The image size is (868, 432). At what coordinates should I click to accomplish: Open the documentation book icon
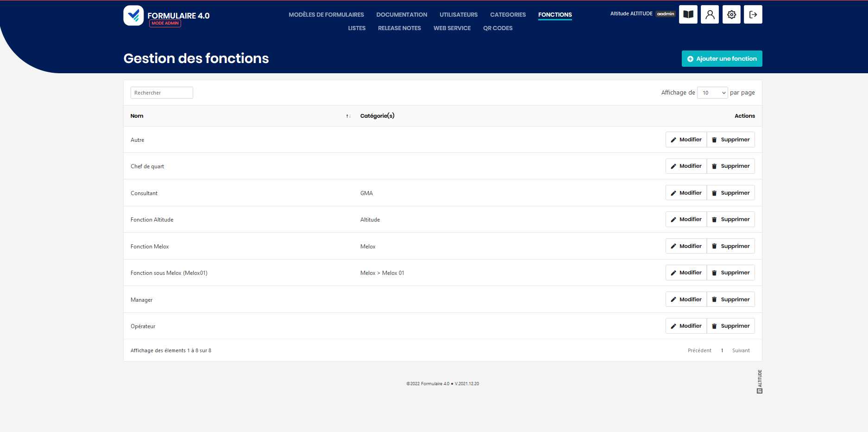(x=688, y=14)
